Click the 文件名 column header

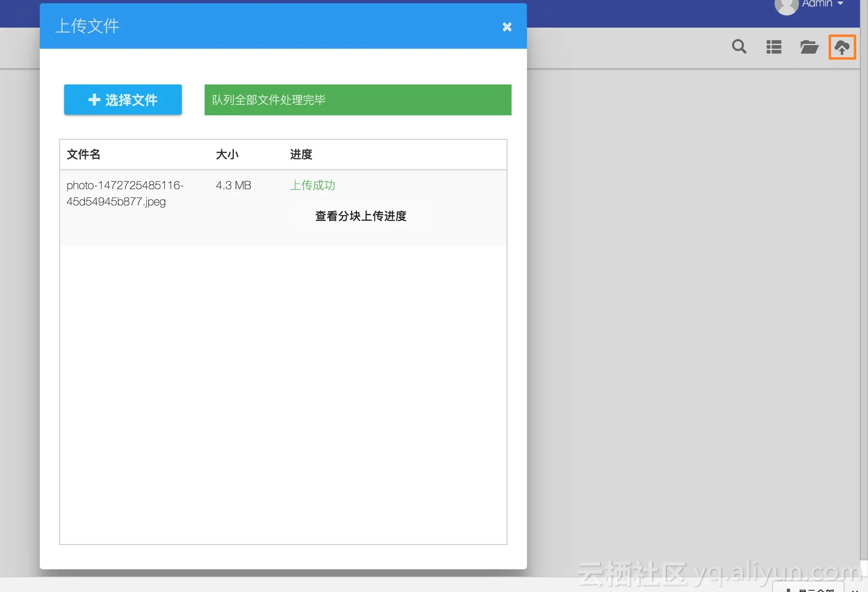[83, 154]
